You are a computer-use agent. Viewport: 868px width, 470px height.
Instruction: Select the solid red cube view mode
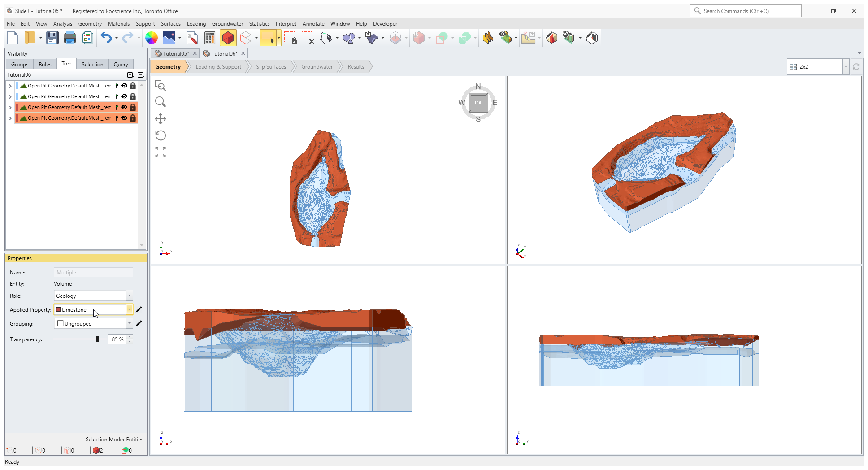pos(228,38)
